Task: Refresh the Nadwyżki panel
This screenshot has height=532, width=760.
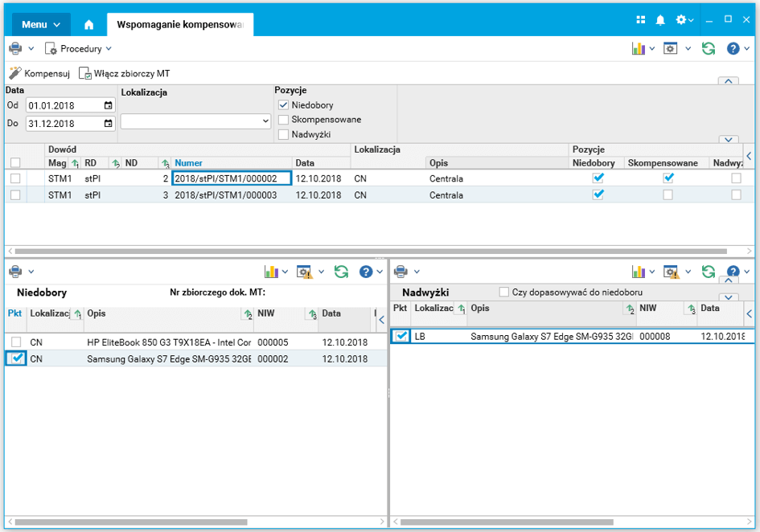Action: coord(708,272)
